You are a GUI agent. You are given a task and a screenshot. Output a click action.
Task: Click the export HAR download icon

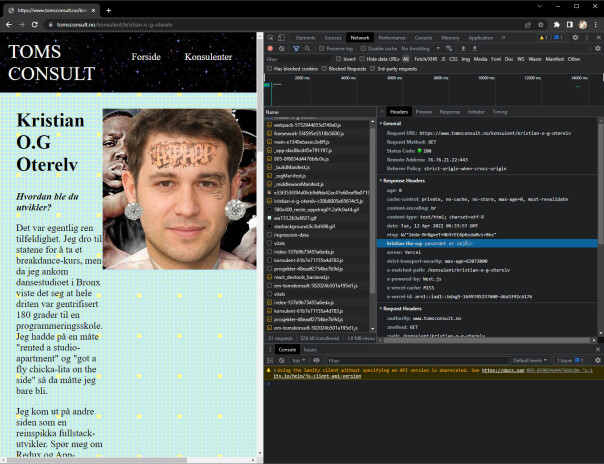coord(475,49)
